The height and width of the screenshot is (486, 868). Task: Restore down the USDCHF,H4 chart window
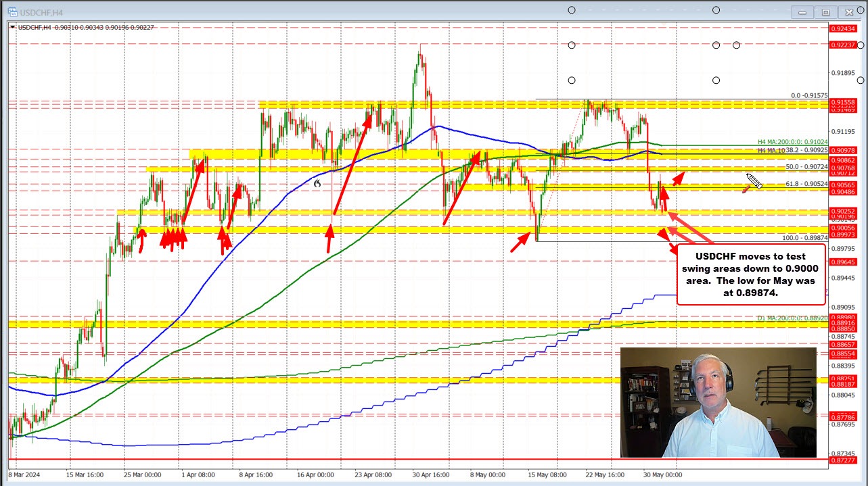826,11
